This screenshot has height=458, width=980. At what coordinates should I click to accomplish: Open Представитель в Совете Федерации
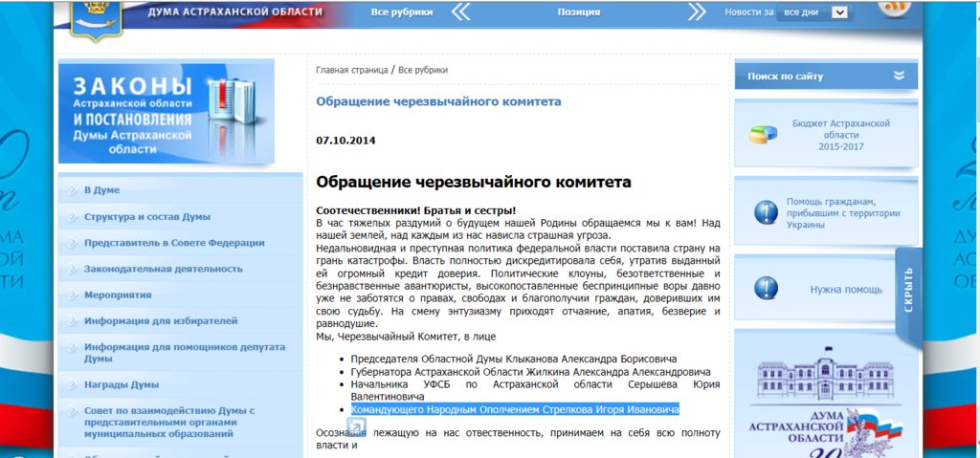tap(174, 243)
